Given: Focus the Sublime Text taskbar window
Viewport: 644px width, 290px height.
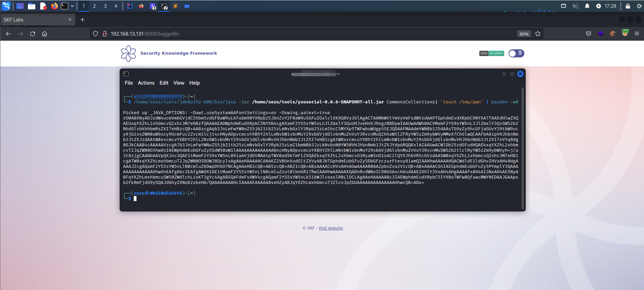Looking at the screenshot, I should point(175,6).
